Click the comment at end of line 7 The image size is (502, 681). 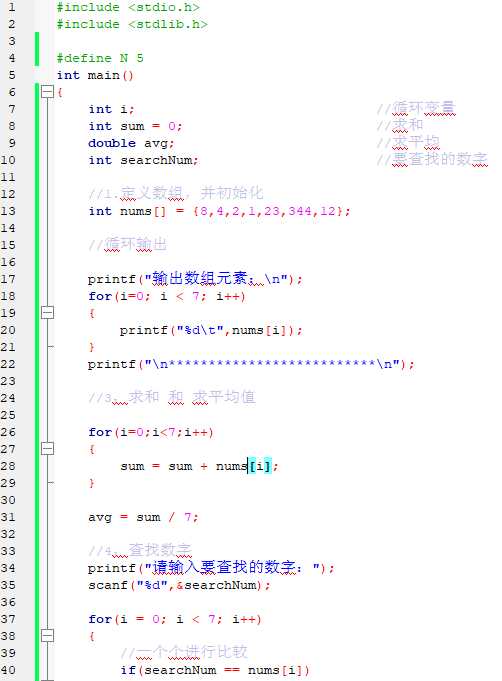tap(416, 108)
